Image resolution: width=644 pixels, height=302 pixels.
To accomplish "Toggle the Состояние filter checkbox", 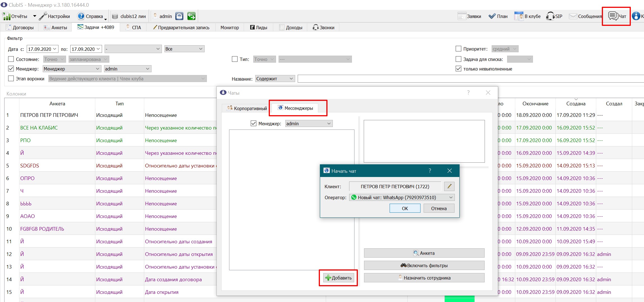I will pyautogui.click(x=11, y=59).
